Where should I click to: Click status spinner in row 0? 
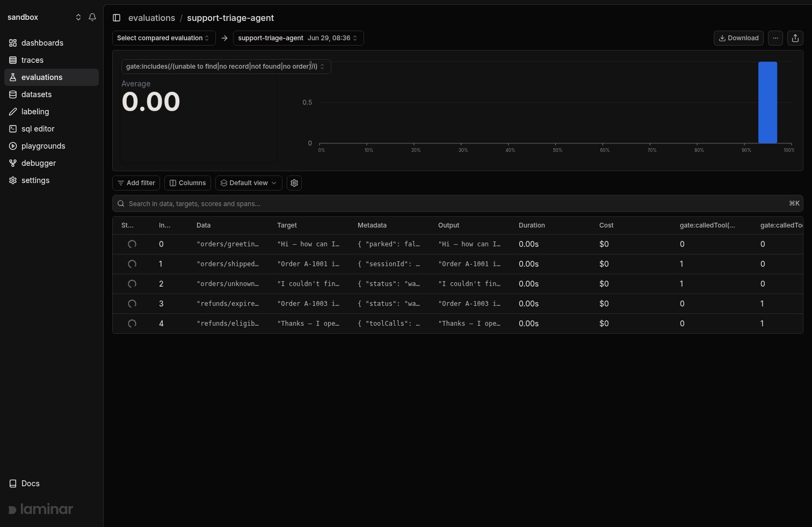(x=132, y=244)
